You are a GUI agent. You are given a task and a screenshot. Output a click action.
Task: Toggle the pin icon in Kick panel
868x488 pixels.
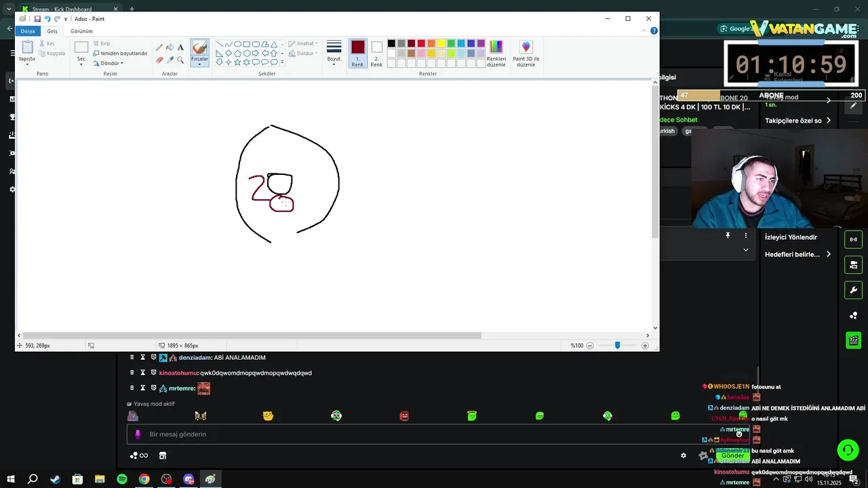click(728, 235)
